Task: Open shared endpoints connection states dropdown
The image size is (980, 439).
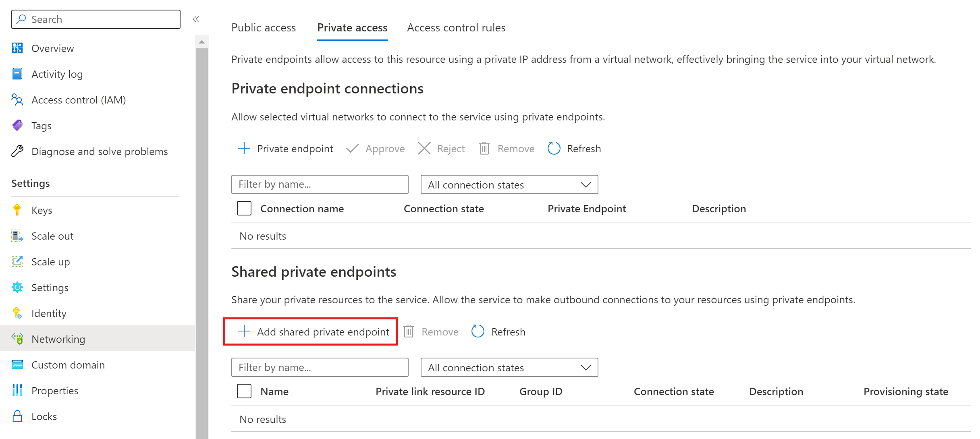Action: [x=509, y=367]
